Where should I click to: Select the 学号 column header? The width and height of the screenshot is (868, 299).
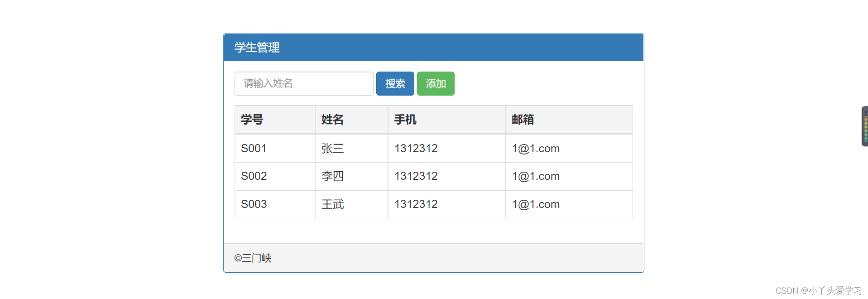point(275,120)
